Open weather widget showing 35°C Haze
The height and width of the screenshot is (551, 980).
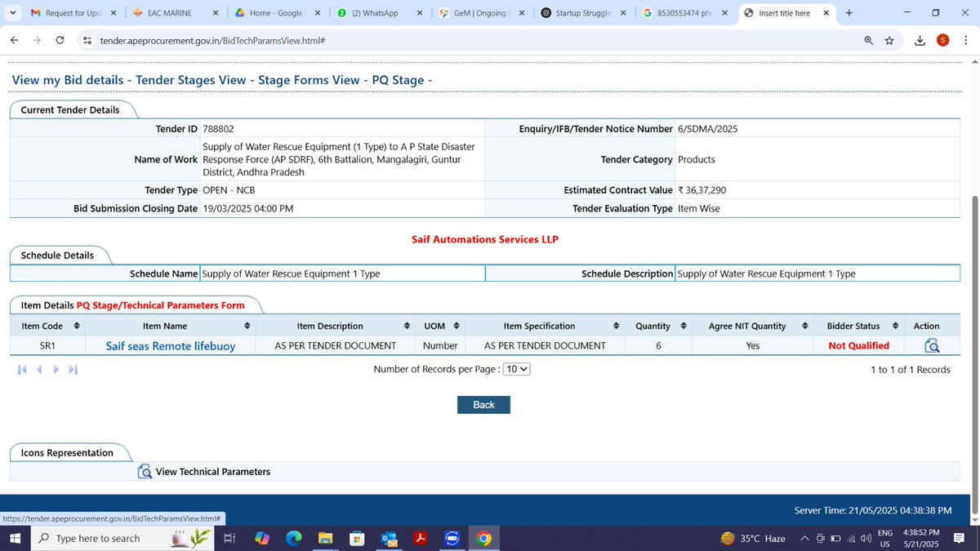(x=753, y=539)
